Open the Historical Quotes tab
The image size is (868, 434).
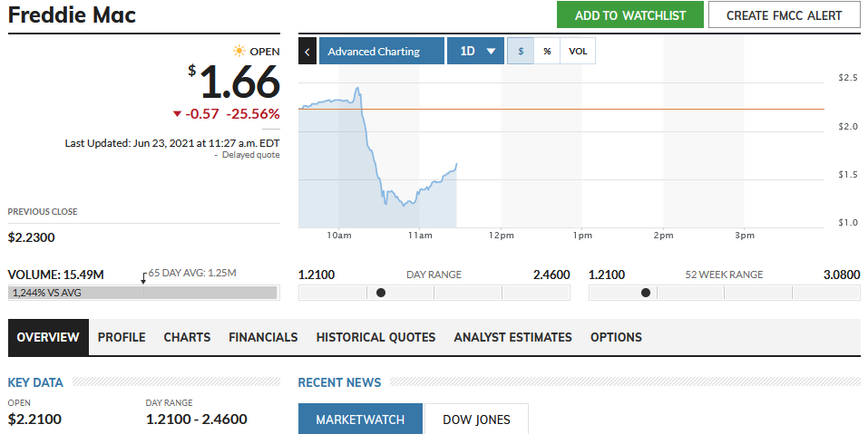(375, 337)
